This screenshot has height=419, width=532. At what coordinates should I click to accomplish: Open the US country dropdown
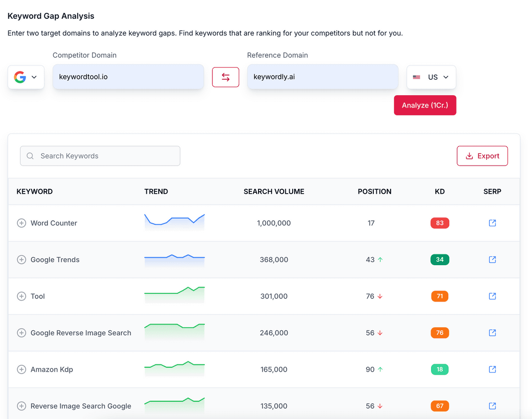point(431,77)
